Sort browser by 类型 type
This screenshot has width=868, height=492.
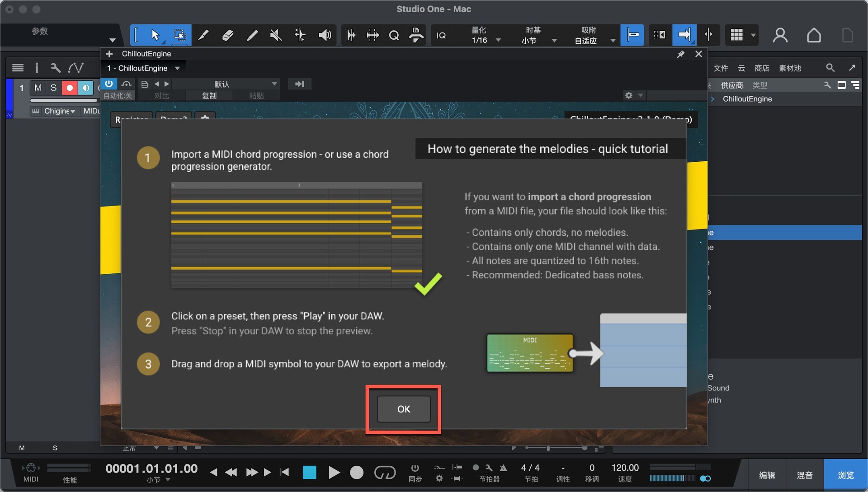(x=760, y=85)
